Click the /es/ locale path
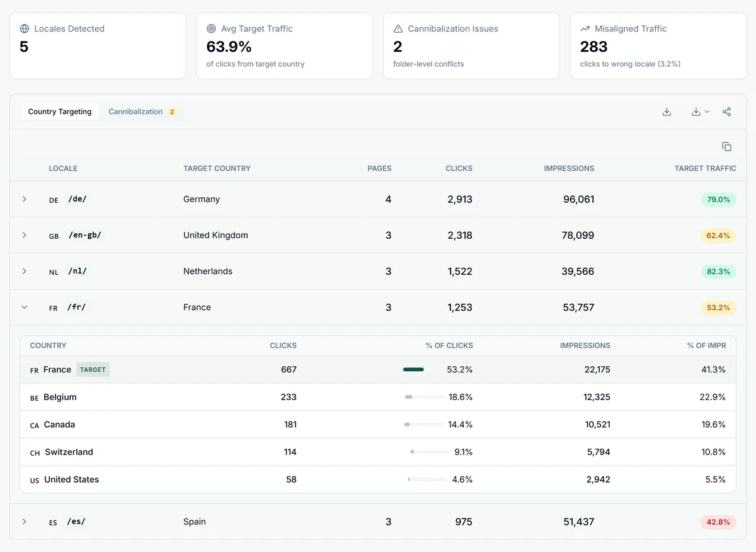Screen dimensions: 756x552 pos(76,522)
